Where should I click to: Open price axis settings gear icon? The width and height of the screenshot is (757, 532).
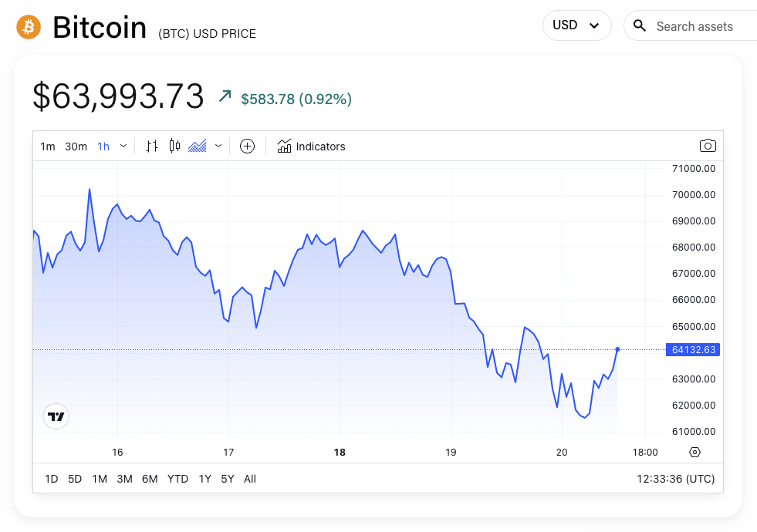694,452
